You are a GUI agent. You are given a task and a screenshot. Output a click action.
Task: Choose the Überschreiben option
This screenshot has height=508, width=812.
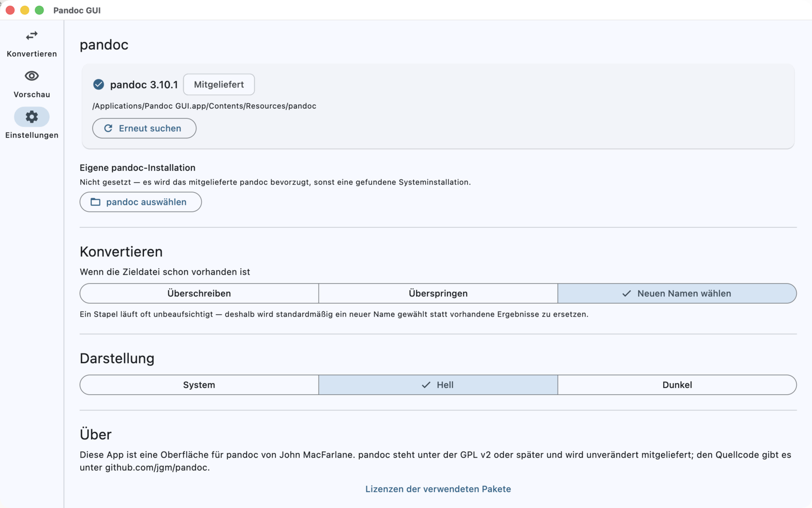click(199, 294)
